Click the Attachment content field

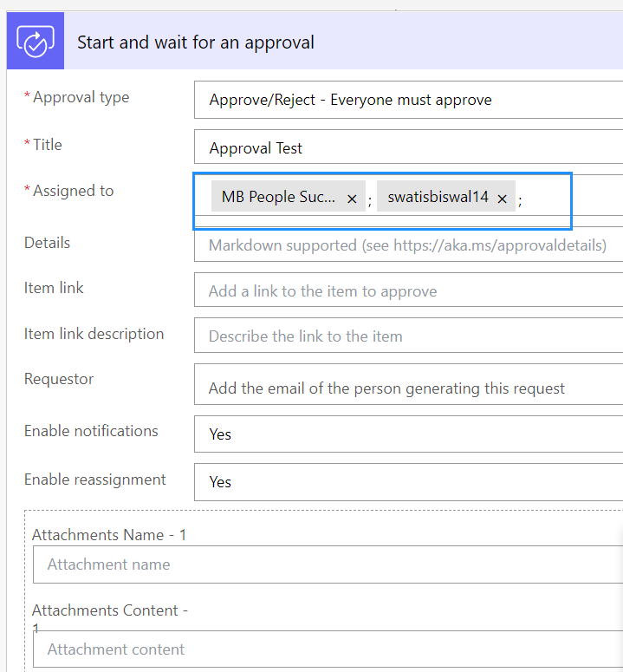(328, 649)
